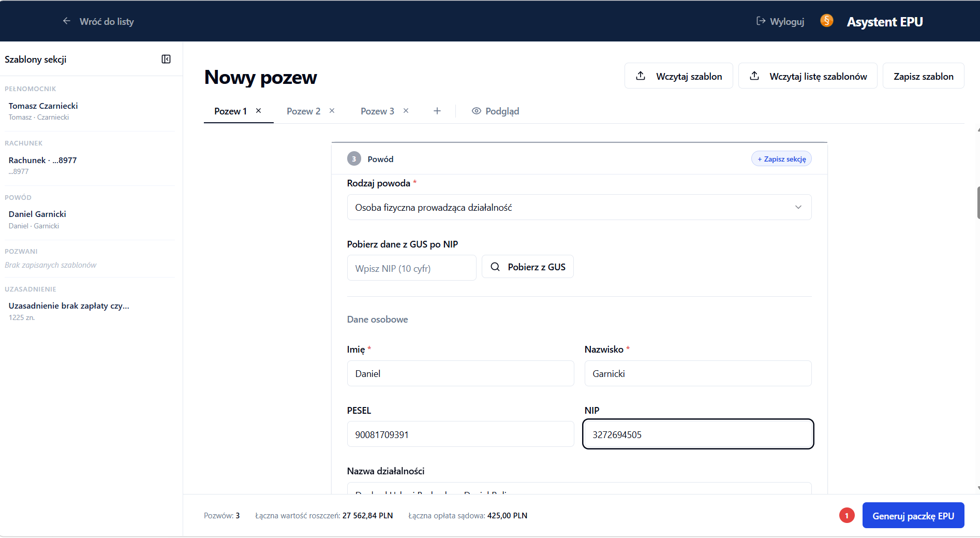Collapse the Szablony sekcji sidebar panel

tap(166, 59)
